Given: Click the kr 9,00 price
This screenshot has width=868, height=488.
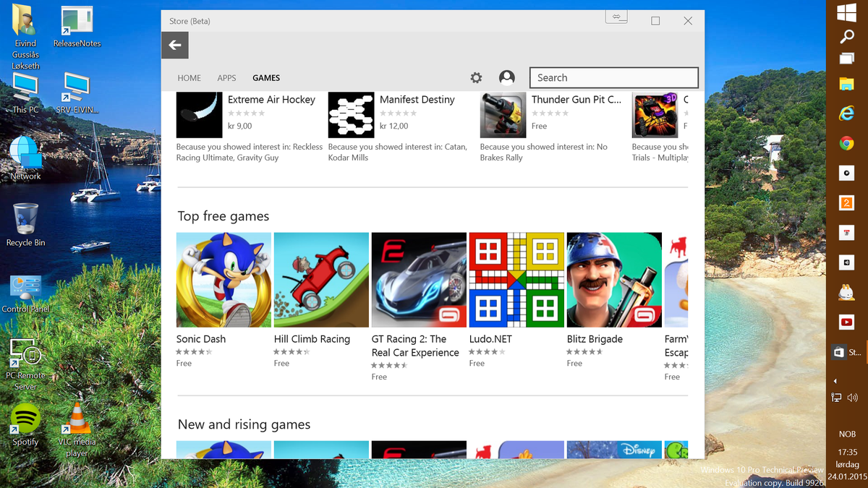Looking at the screenshot, I should [x=240, y=126].
